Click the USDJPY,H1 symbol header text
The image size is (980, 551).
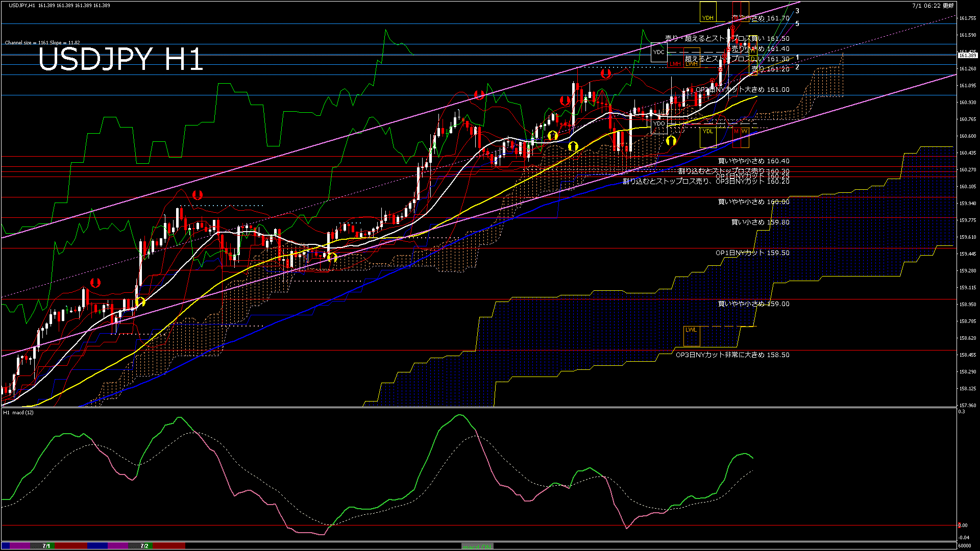point(22,5)
